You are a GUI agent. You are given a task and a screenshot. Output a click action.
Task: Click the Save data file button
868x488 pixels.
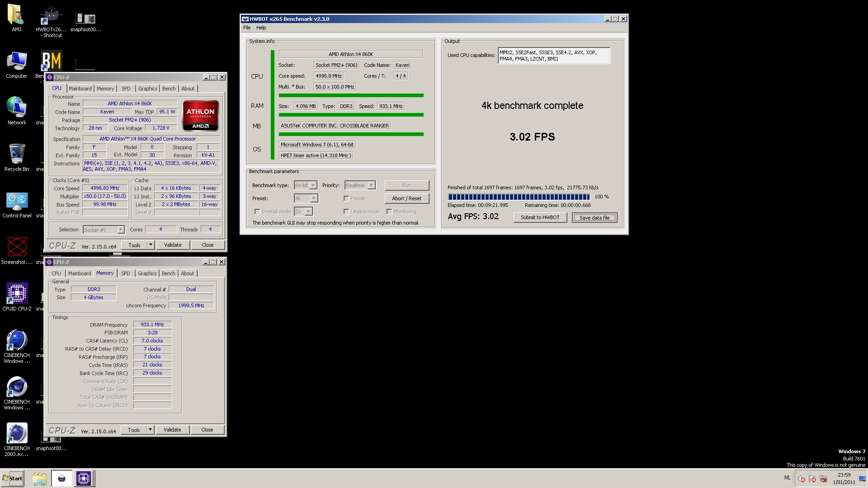(x=594, y=217)
